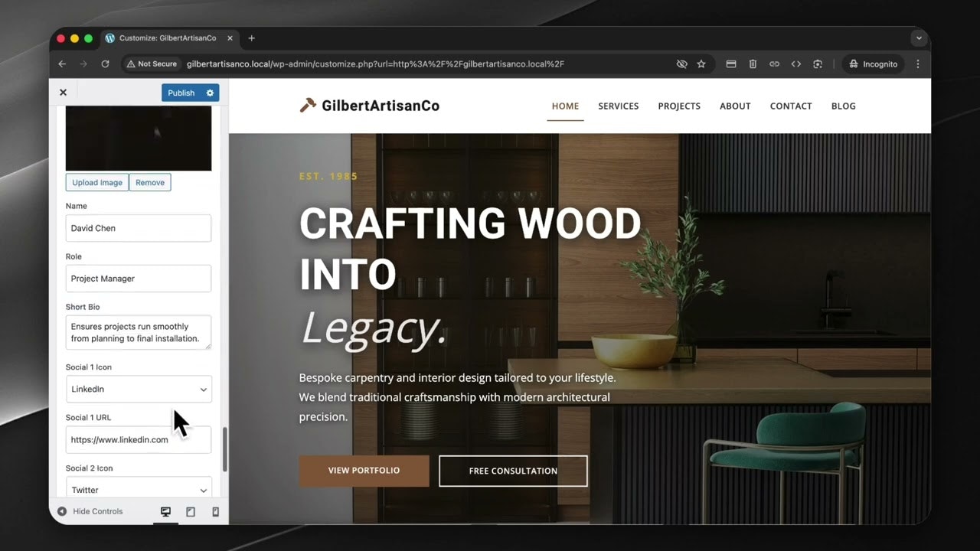980x551 pixels.
Task: Select SERVICES in the site navigation
Action: (x=618, y=106)
